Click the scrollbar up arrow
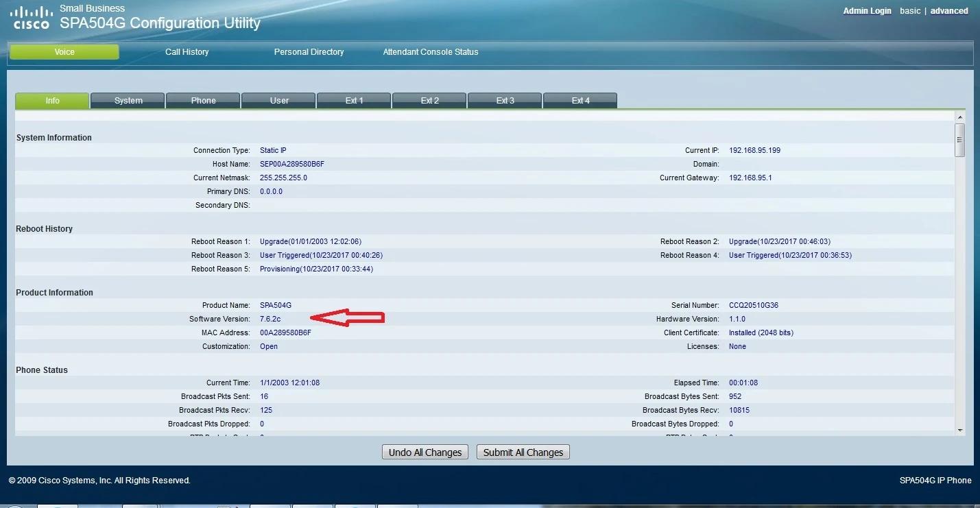 (x=959, y=119)
